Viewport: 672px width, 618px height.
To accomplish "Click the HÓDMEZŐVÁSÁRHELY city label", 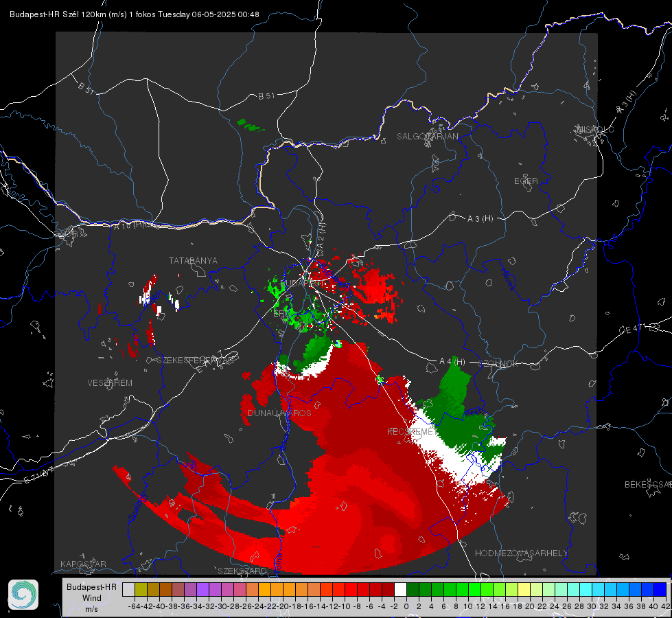I will pyautogui.click(x=522, y=553).
